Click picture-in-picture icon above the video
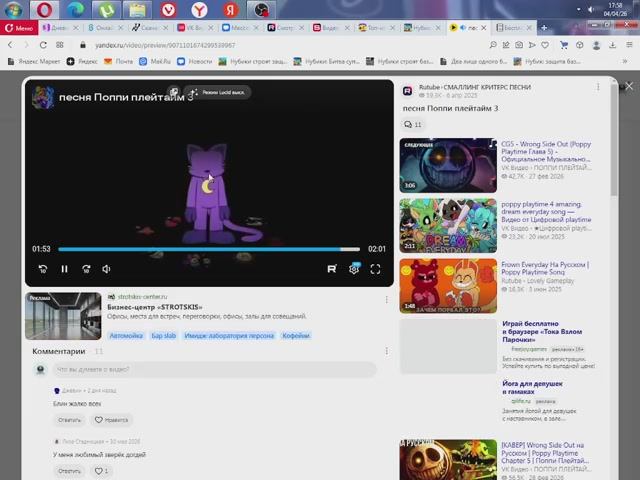Viewport: 640px width, 480px height. [x=173, y=92]
